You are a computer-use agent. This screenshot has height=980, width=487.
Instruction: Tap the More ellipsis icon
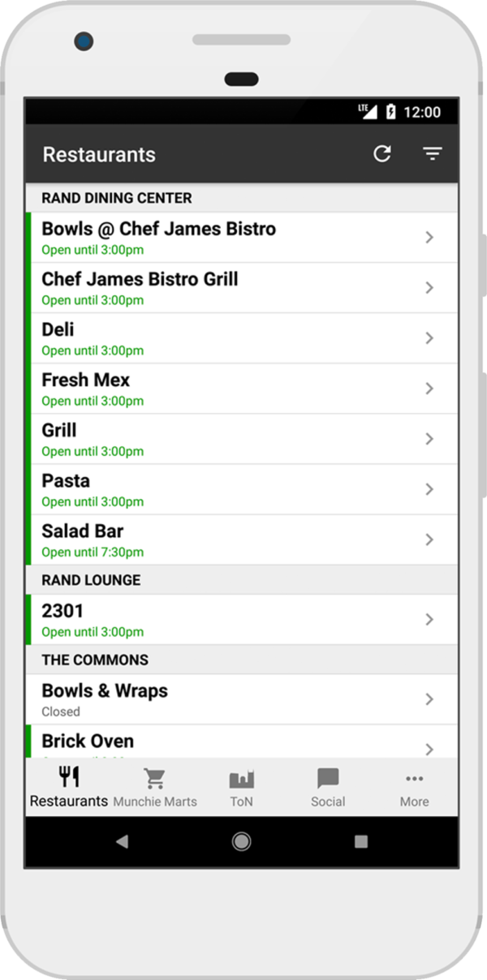point(414,776)
